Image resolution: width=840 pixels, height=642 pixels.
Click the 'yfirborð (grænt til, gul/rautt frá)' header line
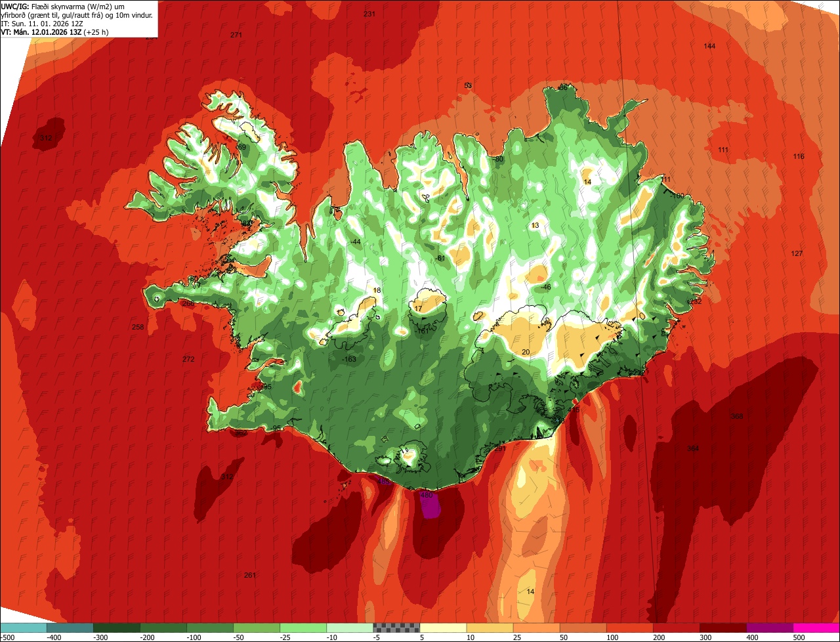tap(77, 14)
